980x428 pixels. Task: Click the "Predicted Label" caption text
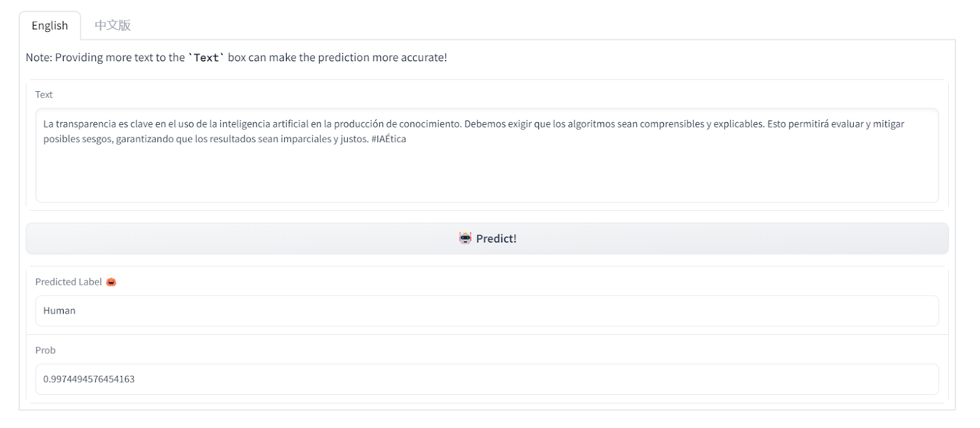68,282
